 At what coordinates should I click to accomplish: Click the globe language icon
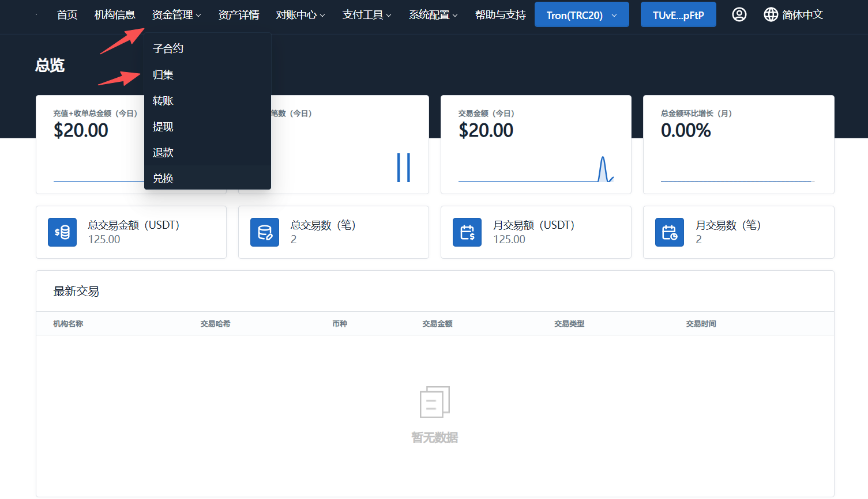[771, 14]
